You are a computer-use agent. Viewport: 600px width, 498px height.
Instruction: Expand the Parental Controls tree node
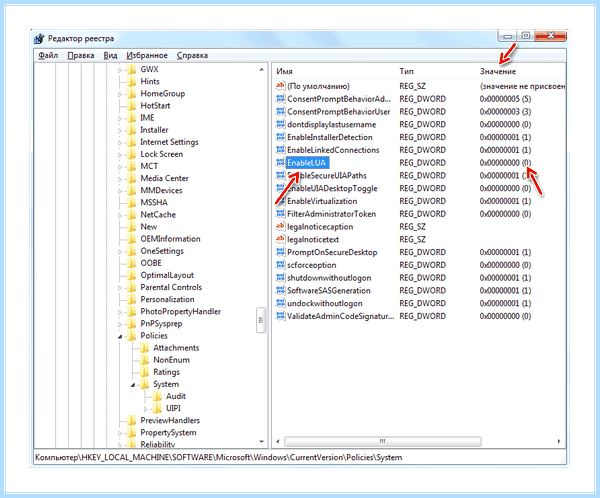pos(120,288)
